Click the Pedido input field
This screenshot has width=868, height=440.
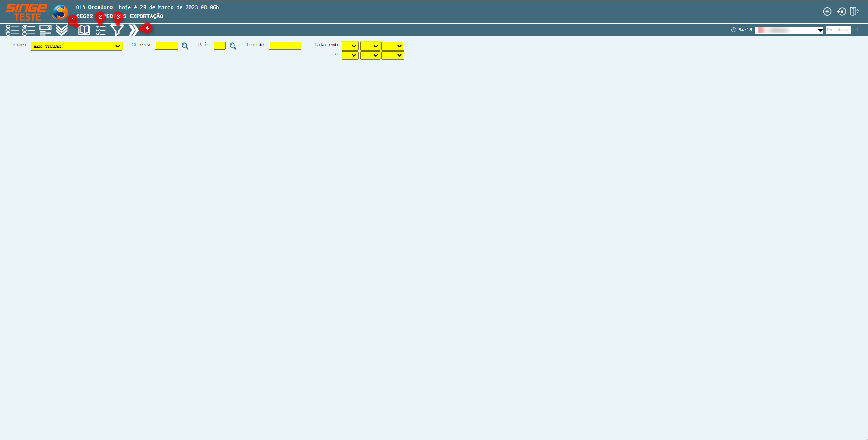pos(285,46)
